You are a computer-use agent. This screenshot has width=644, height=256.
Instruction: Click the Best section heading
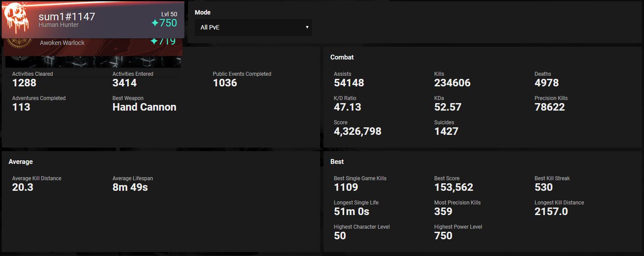click(337, 162)
